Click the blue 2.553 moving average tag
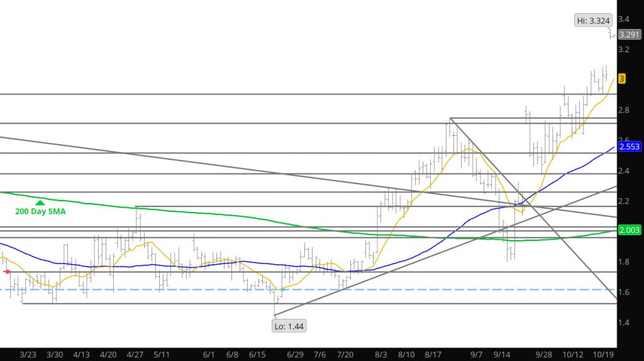Screen dimensions: 644x361 click(x=630, y=147)
